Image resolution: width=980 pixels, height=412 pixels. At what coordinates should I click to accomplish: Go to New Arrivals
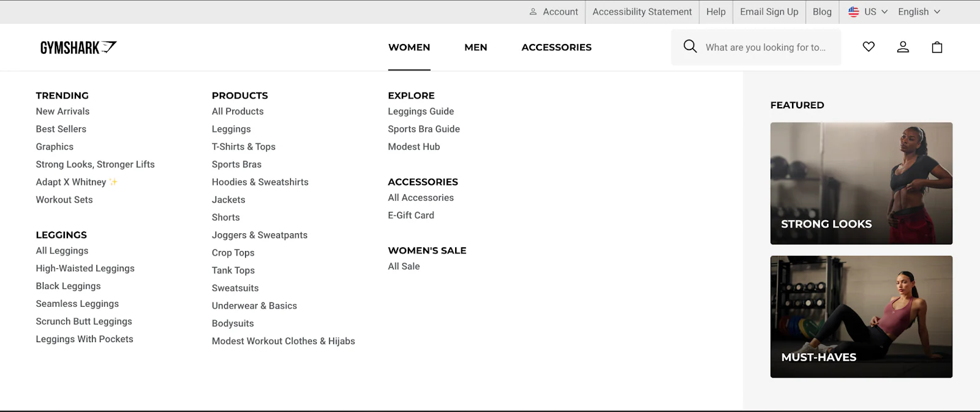pos(62,111)
